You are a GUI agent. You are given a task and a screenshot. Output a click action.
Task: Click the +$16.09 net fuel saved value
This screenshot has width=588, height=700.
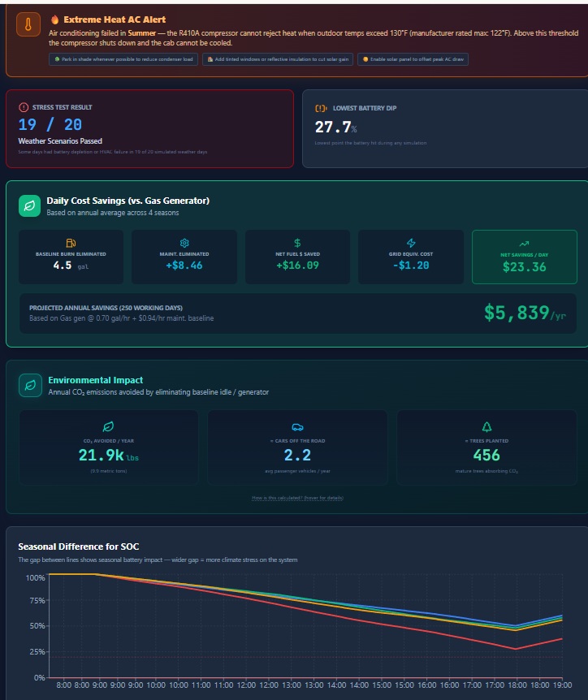[297, 266]
